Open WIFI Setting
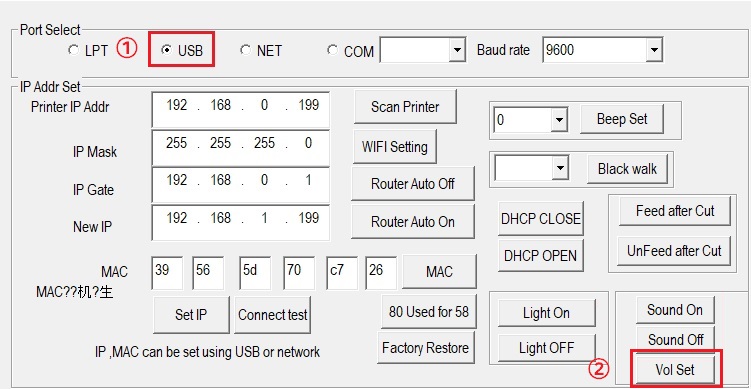The width and height of the screenshot is (751, 389). pos(395,147)
